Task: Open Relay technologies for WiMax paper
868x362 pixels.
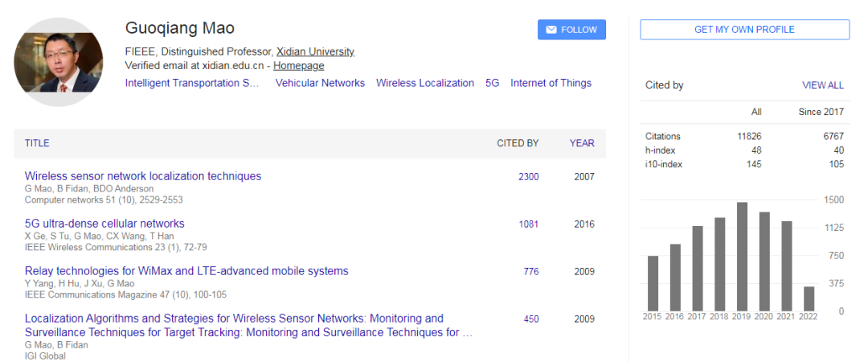Action: pyautogui.click(x=186, y=271)
